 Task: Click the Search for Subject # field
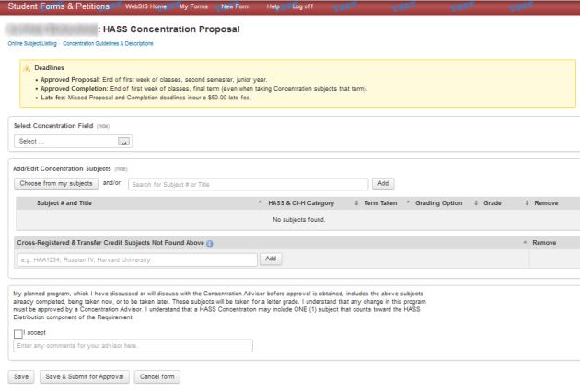[247, 184]
